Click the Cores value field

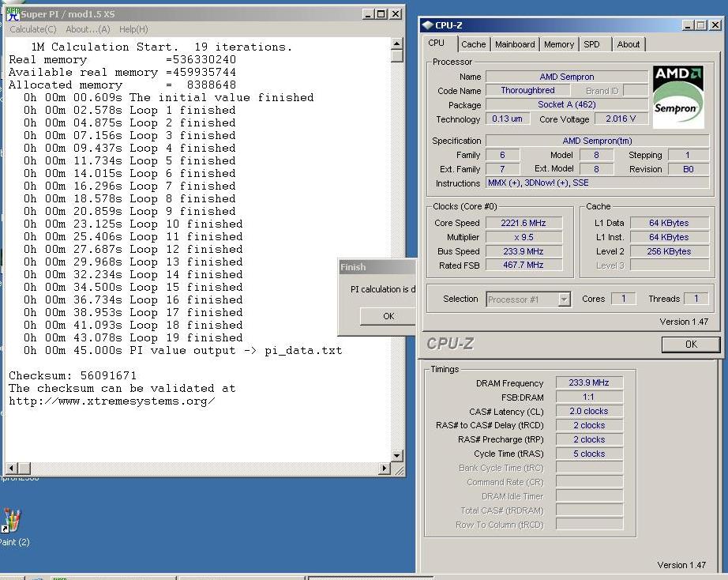point(623,299)
